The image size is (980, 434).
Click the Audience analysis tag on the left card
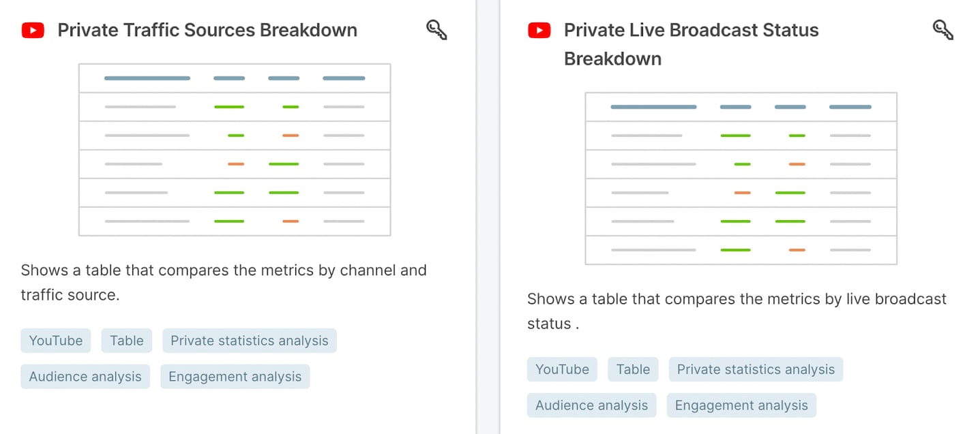[85, 376]
